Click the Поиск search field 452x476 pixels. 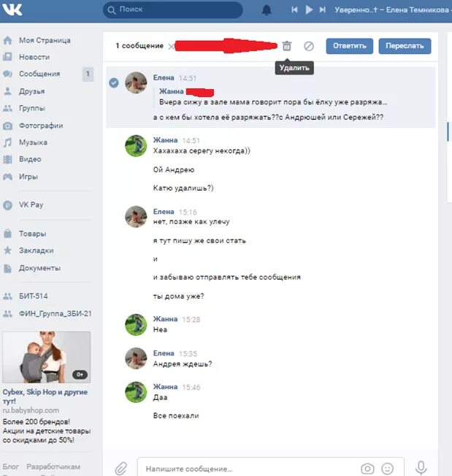pos(173,9)
